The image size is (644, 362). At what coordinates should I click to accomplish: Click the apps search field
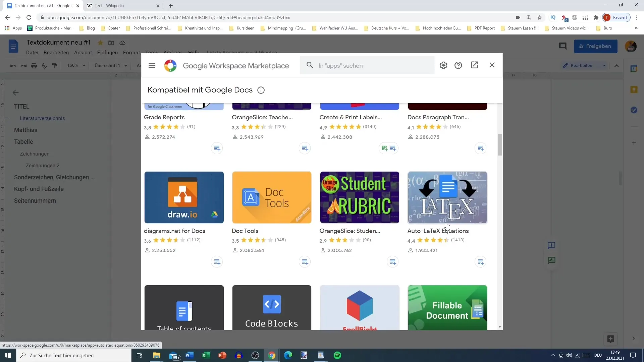(x=367, y=66)
